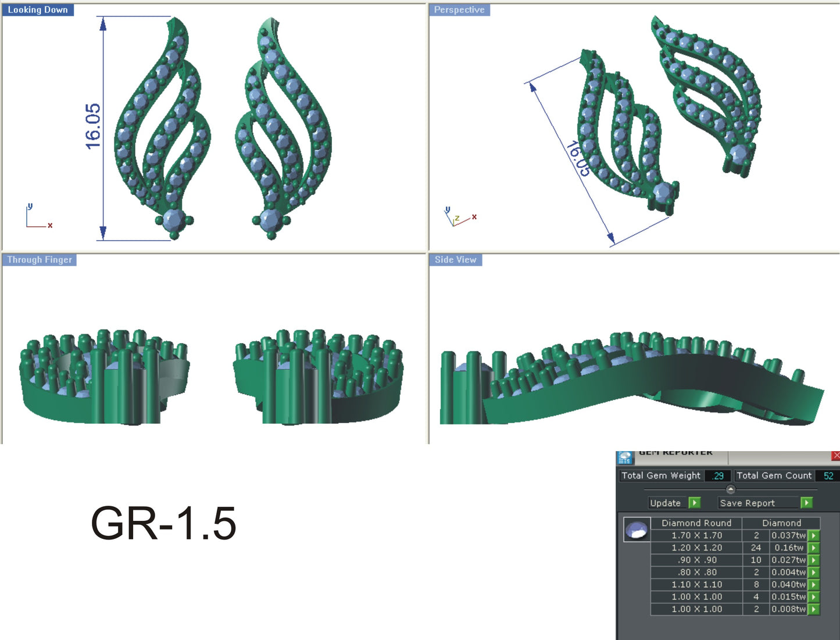Activate the Through Finger viewport
Image resolution: width=840 pixels, height=640 pixels.
pyautogui.click(x=39, y=260)
